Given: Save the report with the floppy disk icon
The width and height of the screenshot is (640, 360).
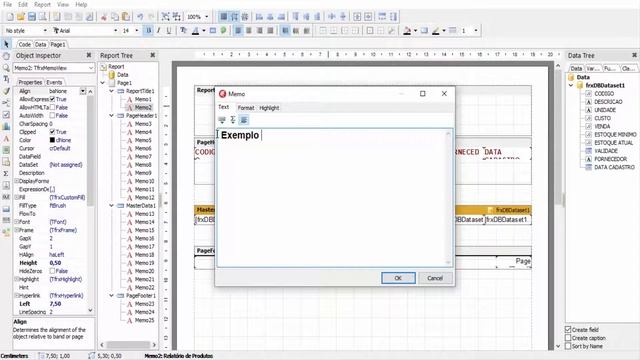Looking at the screenshot, I should [31, 17].
